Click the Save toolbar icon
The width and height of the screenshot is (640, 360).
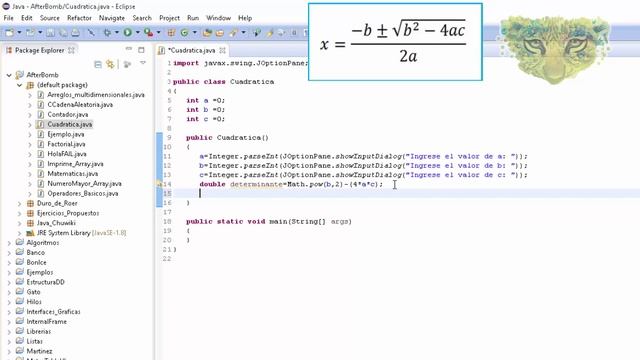coord(50,33)
